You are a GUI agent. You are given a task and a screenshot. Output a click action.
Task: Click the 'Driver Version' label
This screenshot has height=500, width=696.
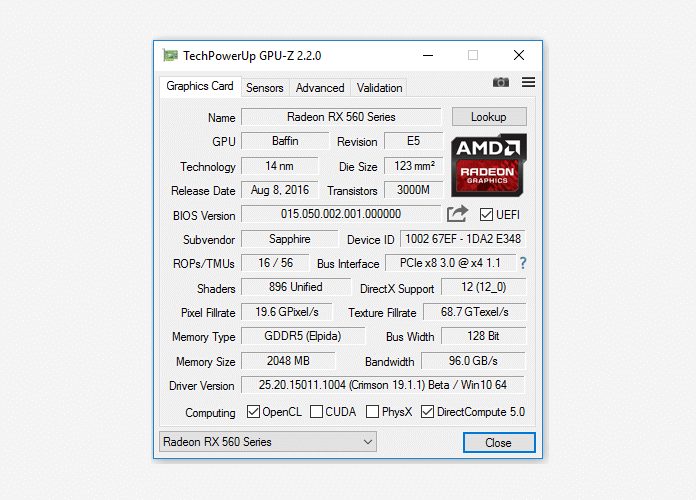[x=202, y=386]
